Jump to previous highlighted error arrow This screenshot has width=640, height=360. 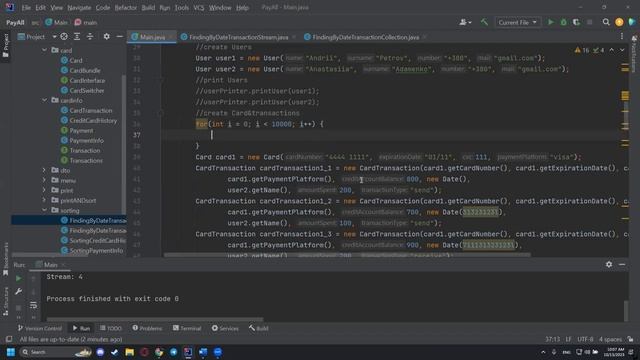[611, 50]
